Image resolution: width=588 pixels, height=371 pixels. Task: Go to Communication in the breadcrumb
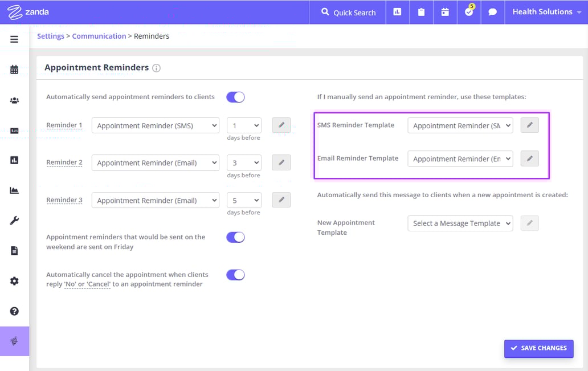99,36
